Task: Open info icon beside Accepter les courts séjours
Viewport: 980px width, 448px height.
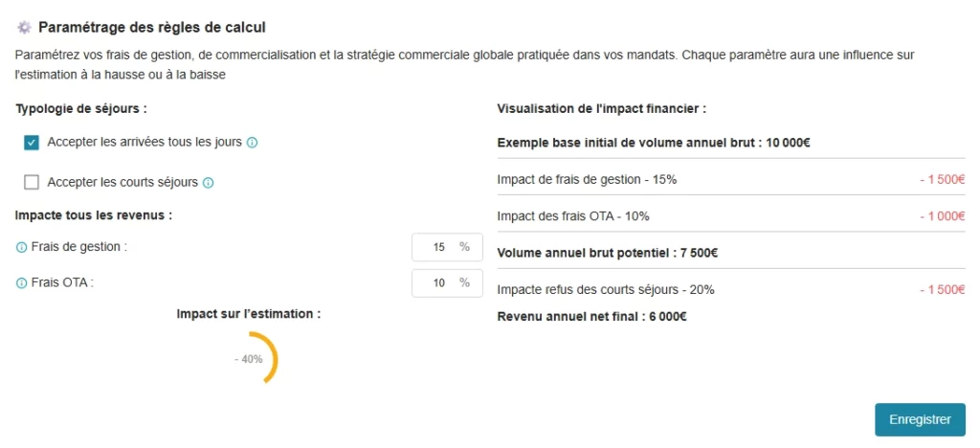Action: point(208,183)
